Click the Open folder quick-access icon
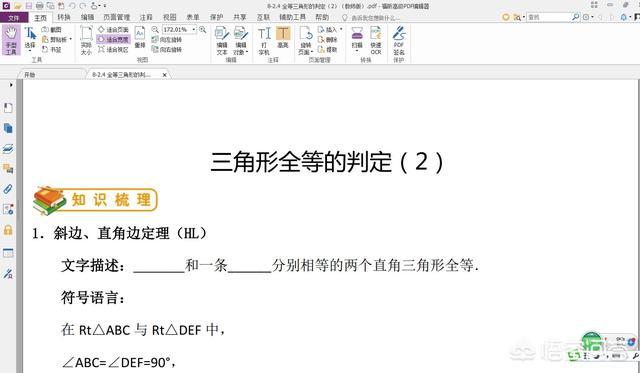 18,6
